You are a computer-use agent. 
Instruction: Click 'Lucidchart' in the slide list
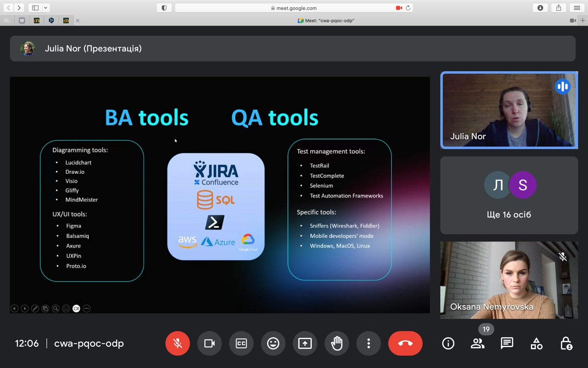click(78, 162)
